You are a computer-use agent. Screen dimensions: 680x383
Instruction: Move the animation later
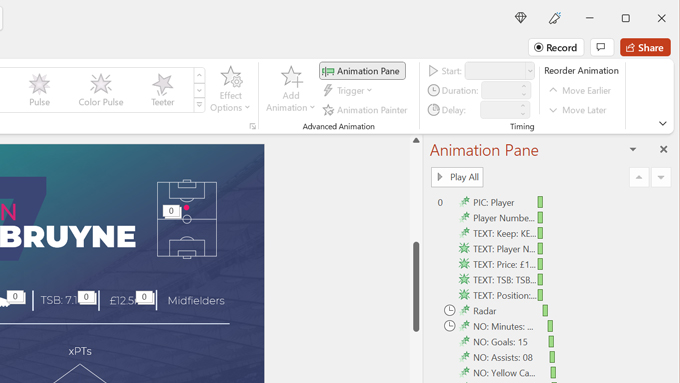tap(578, 110)
